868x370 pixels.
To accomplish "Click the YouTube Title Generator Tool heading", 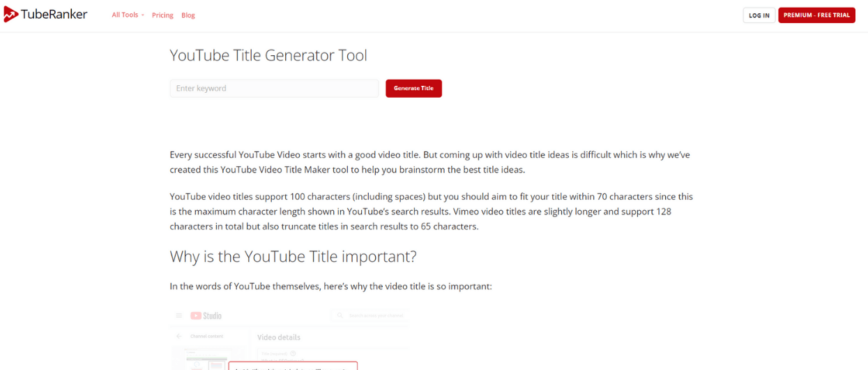I will [x=268, y=55].
